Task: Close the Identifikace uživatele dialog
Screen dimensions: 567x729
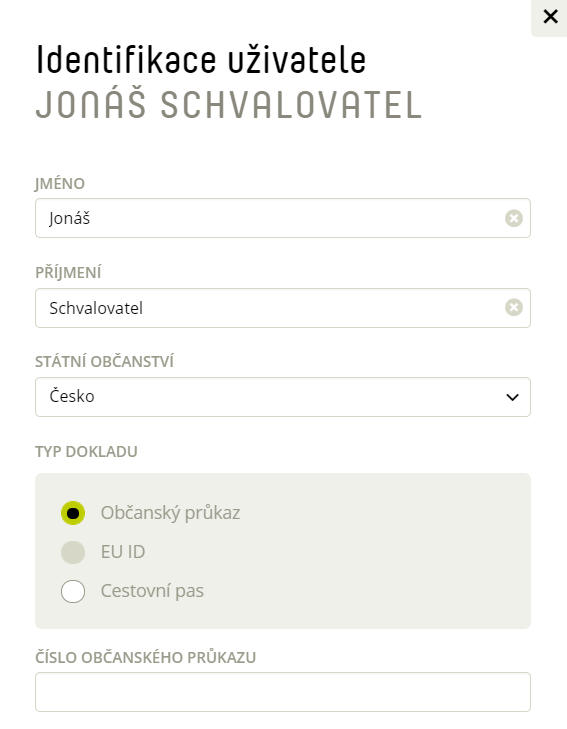Action: (550, 17)
